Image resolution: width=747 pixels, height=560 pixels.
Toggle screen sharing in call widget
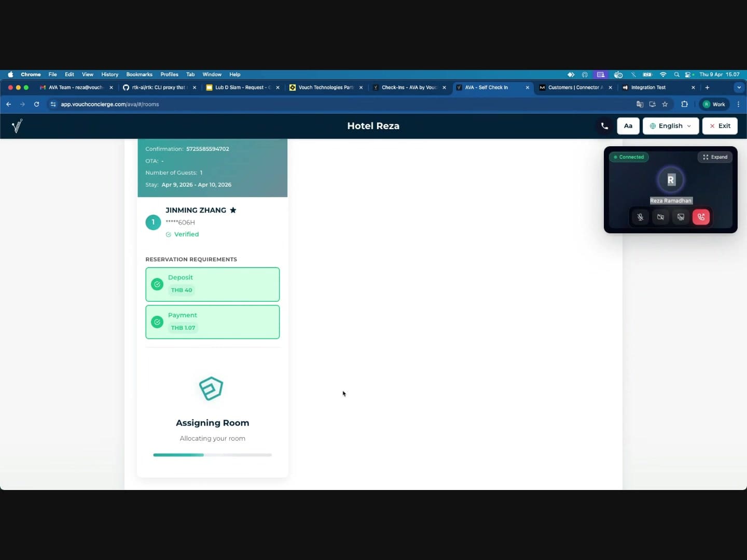point(681,217)
